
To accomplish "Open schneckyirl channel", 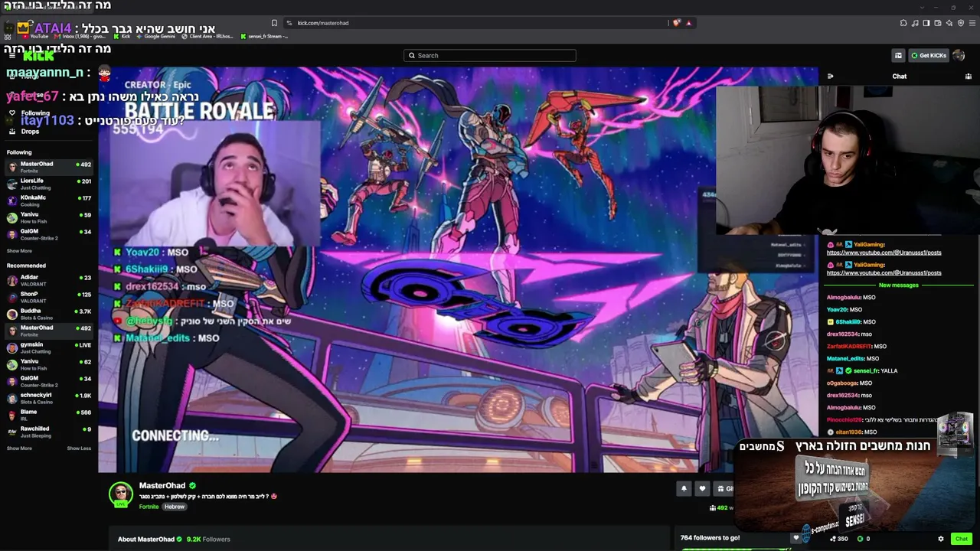I will click(x=49, y=398).
